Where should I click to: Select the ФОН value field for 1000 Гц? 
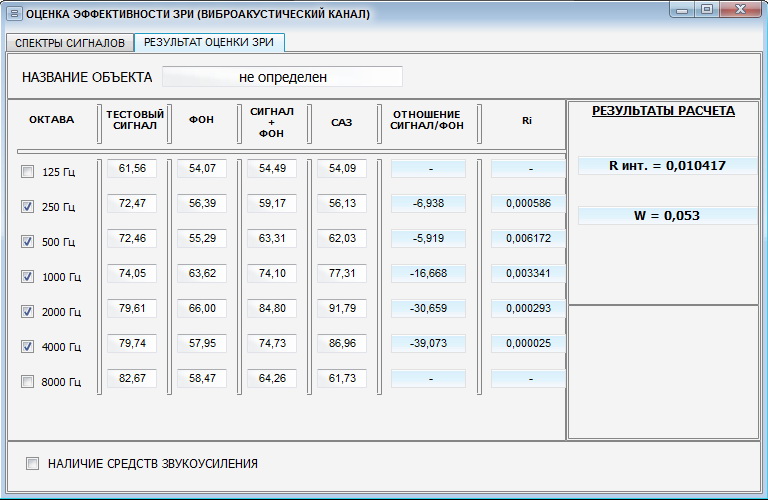pyautogui.click(x=202, y=273)
